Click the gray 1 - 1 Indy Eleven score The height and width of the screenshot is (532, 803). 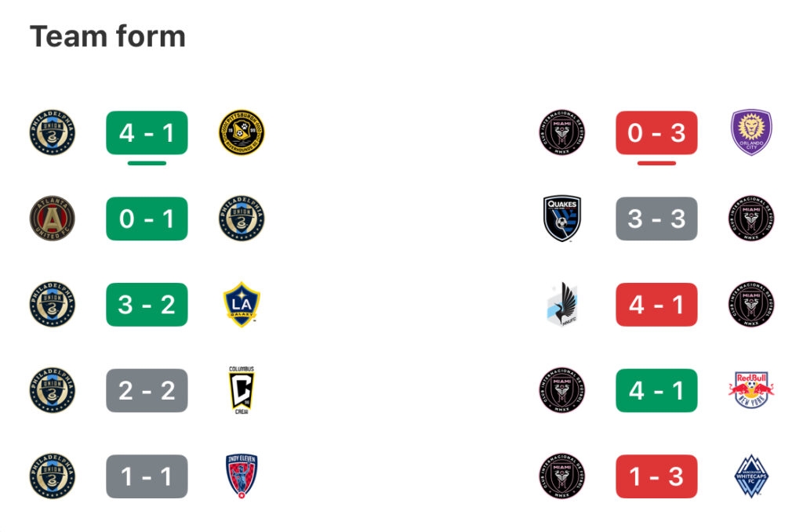coord(147,476)
